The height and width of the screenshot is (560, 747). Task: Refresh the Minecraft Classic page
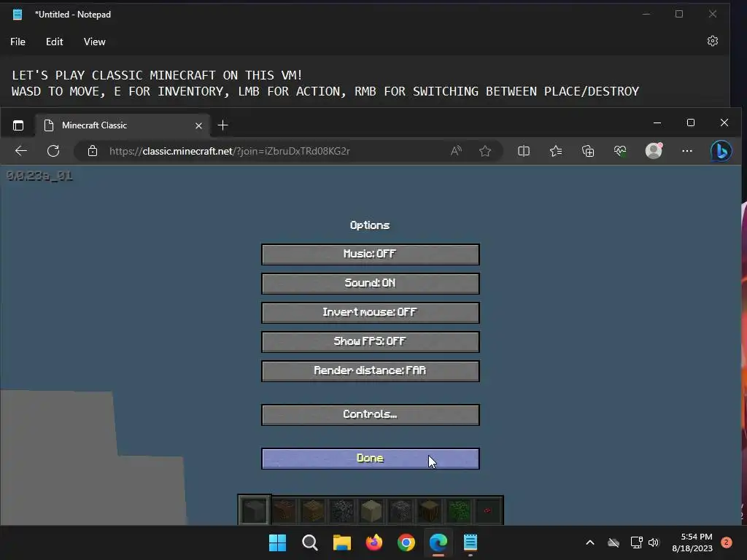[53, 151]
